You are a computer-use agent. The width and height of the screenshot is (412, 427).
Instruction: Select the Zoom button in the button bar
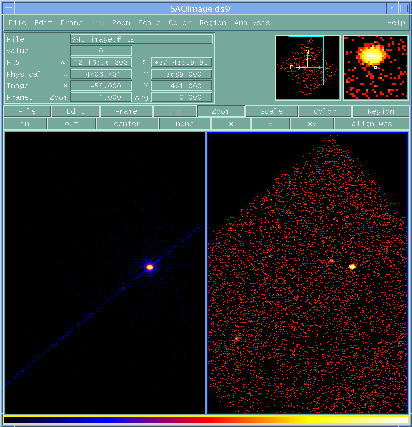[x=221, y=111]
